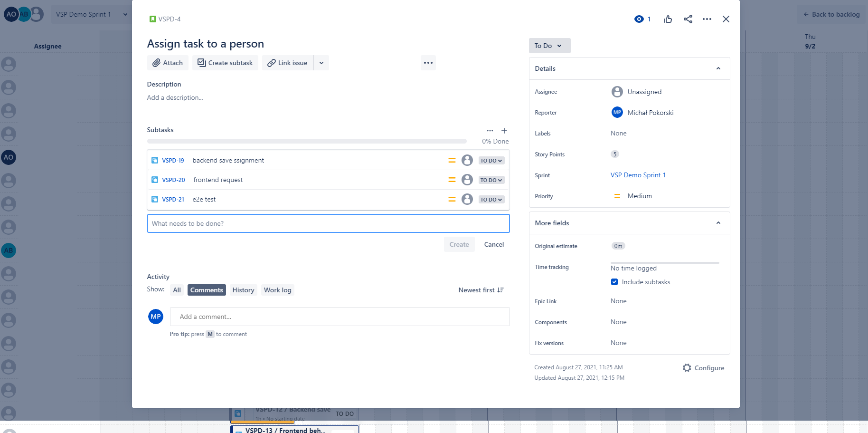
Task: Vote with the thumbs-up icon
Action: pos(668,19)
